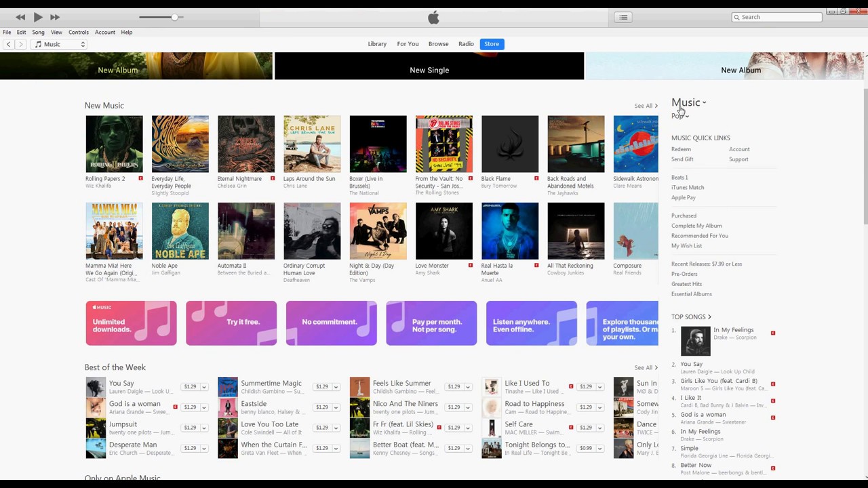This screenshot has width=868, height=488.
Task: Open the Love Monster album cover
Action: pyautogui.click(x=444, y=230)
